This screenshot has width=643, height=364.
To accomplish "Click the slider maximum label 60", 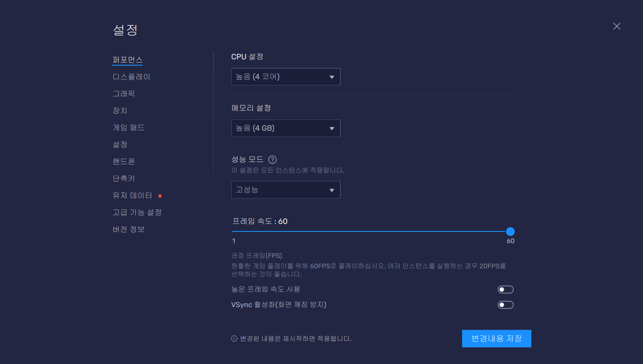I will (511, 241).
